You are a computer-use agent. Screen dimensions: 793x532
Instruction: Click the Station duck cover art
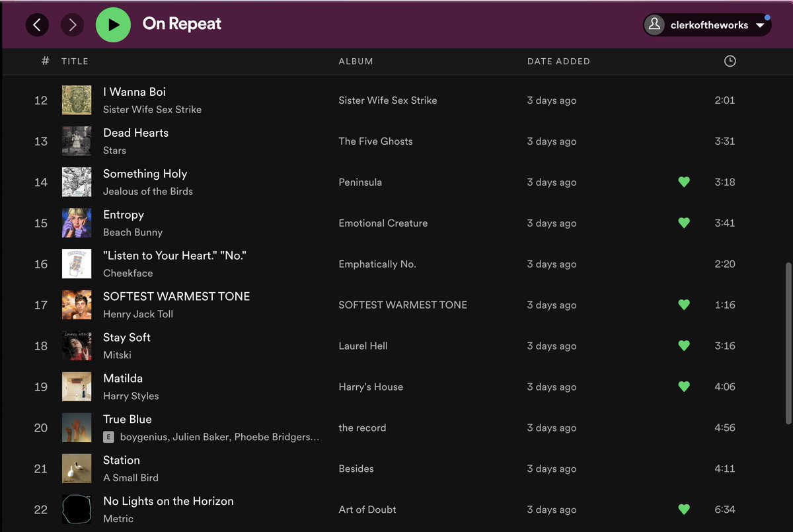click(77, 469)
